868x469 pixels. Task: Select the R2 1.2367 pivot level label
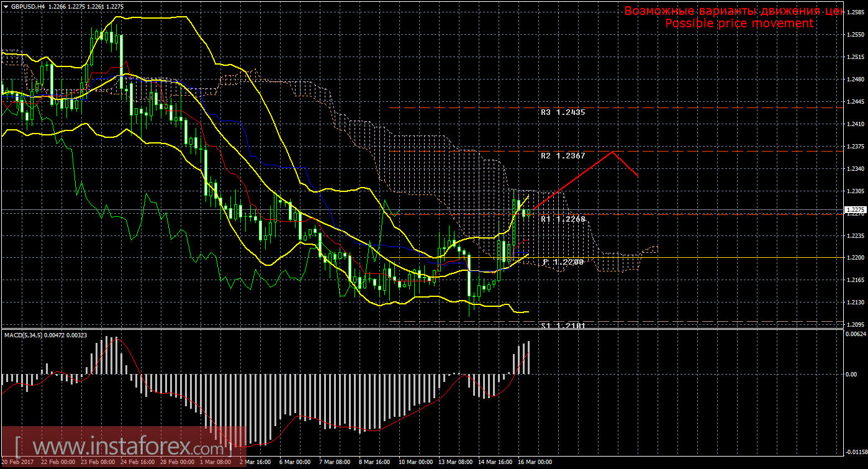563,155
